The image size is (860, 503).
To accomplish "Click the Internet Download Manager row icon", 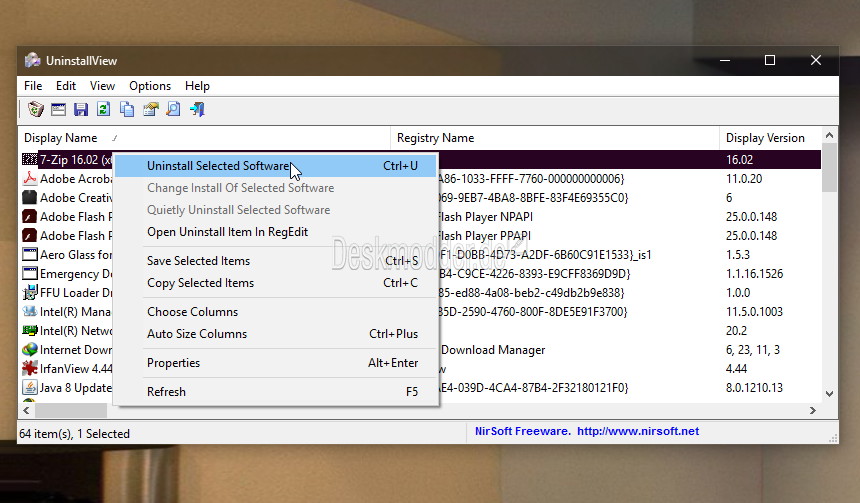I will tap(30, 349).
